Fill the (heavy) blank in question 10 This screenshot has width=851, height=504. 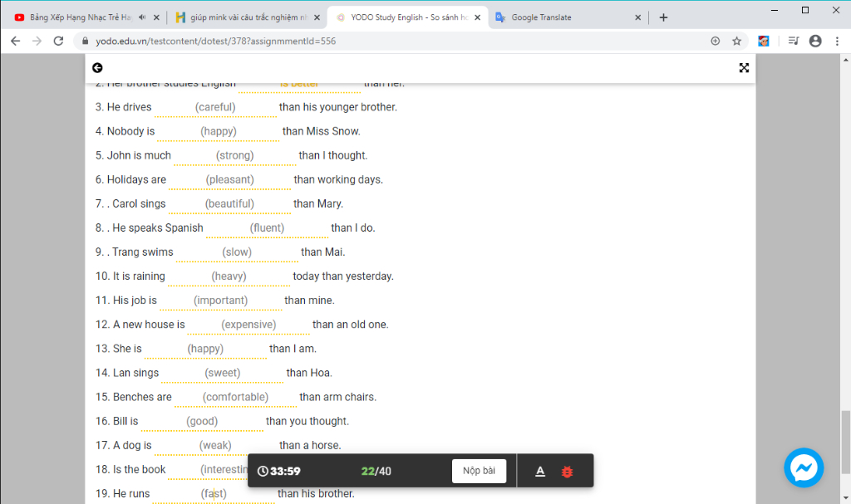[229, 276]
